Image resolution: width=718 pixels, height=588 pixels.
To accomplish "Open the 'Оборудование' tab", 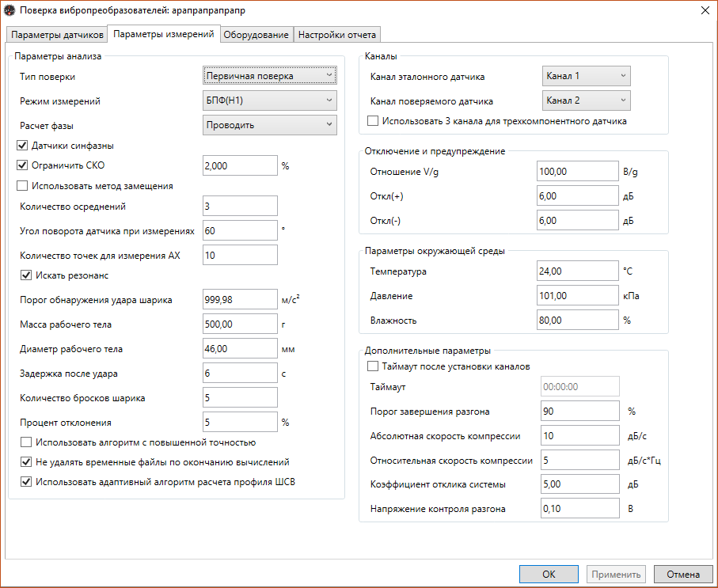I will click(256, 35).
